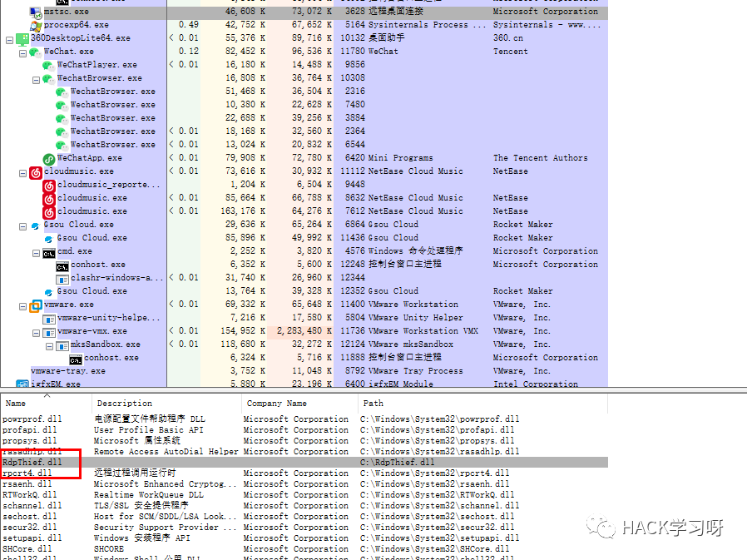Click the WeChatApp.exe mini program icon
This screenshot has width=747, height=560.
[49, 159]
